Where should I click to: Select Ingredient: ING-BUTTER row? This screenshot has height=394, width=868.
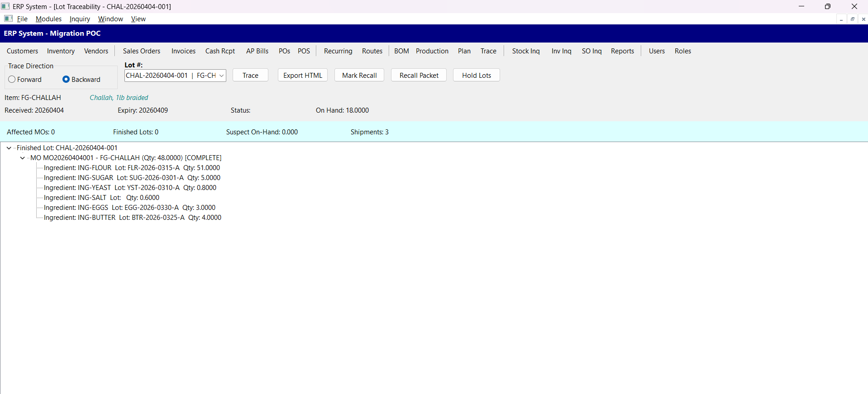[x=133, y=218]
